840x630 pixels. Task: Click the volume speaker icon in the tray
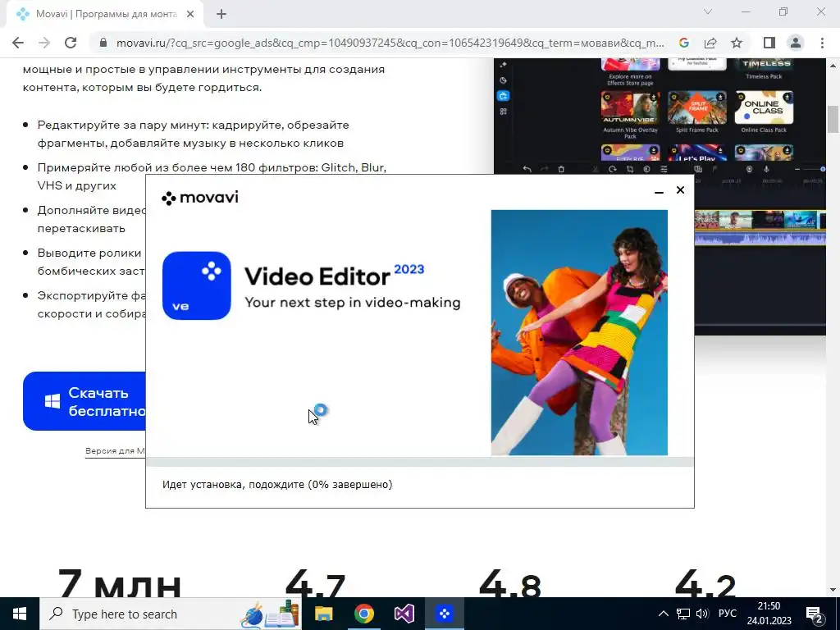702,614
